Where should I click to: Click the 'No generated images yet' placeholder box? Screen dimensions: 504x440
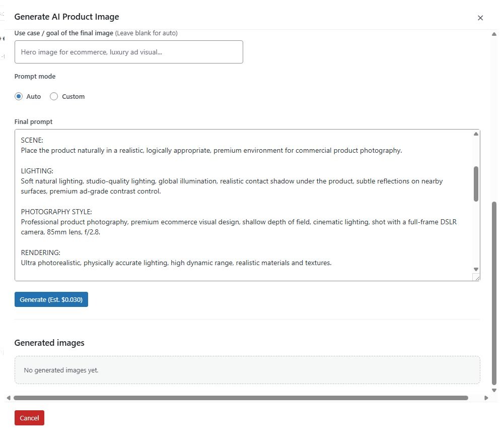point(247,370)
